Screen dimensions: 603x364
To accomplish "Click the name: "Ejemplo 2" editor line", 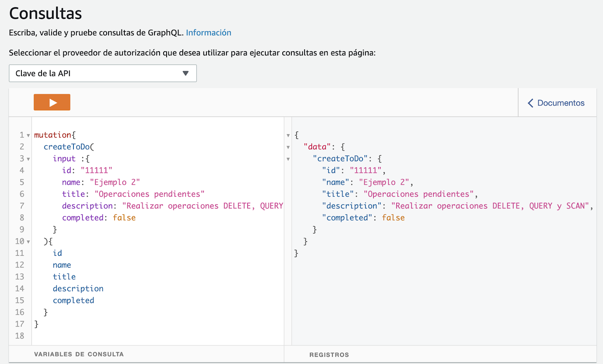I will [101, 182].
